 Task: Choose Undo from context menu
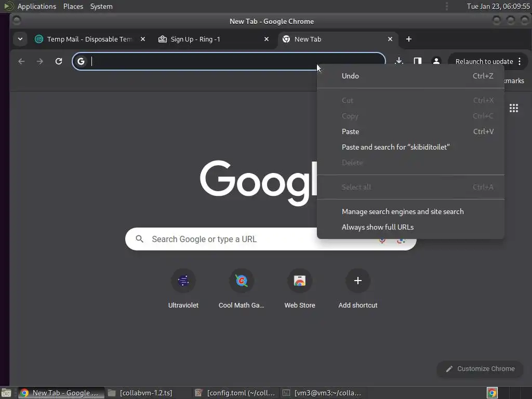point(410,76)
